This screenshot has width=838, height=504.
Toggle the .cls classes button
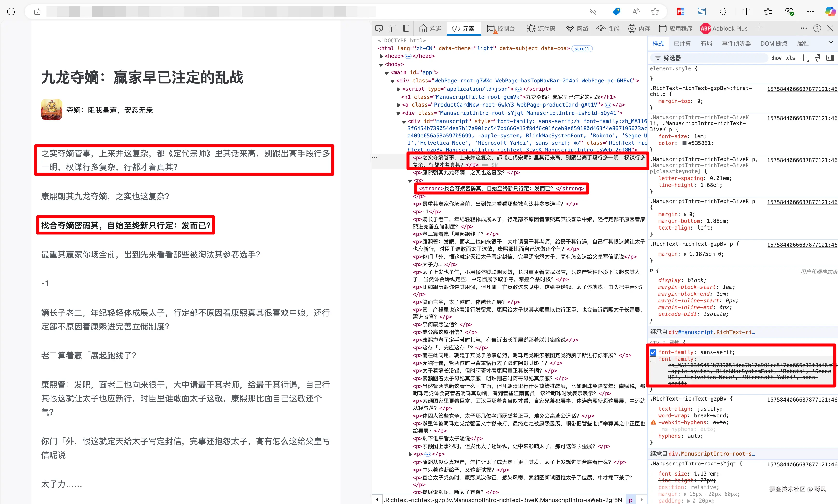[x=790, y=58]
